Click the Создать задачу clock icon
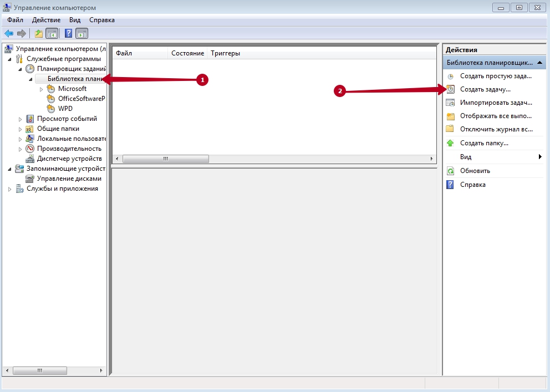Image resolution: width=550 pixels, height=392 pixels. click(x=450, y=89)
